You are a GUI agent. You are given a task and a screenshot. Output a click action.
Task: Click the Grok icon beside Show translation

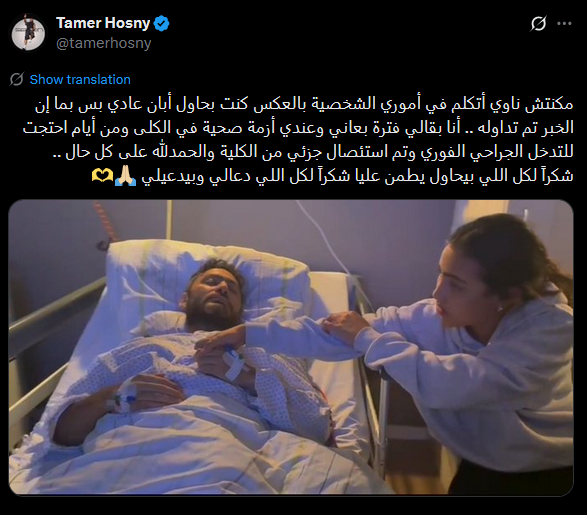coord(16,79)
